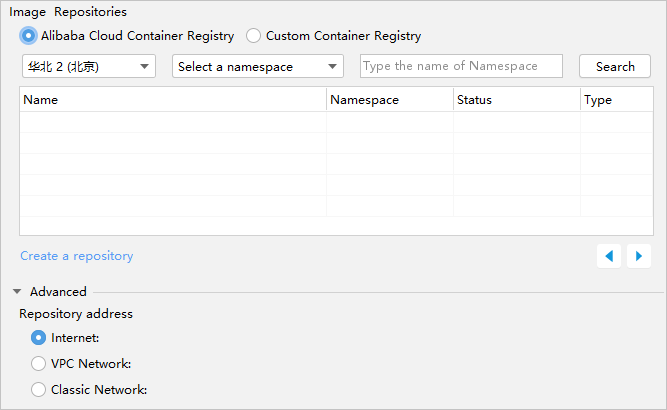Screen dimensions: 667x410
Task: Choose Custom Container Registry option
Action: (254, 36)
